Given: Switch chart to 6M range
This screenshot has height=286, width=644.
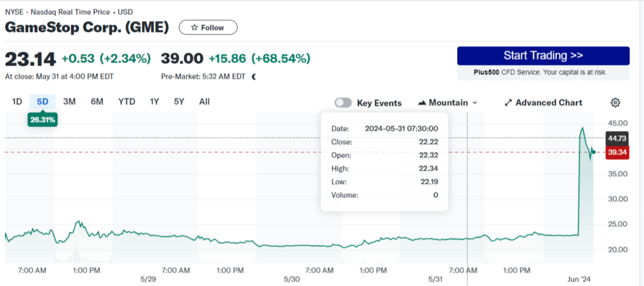Looking at the screenshot, I should click(97, 102).
